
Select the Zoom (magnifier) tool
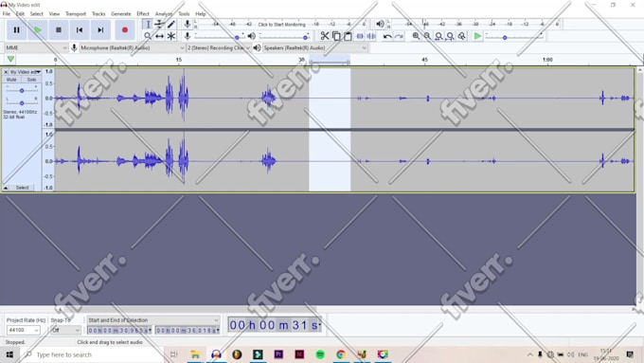(148, 36)
